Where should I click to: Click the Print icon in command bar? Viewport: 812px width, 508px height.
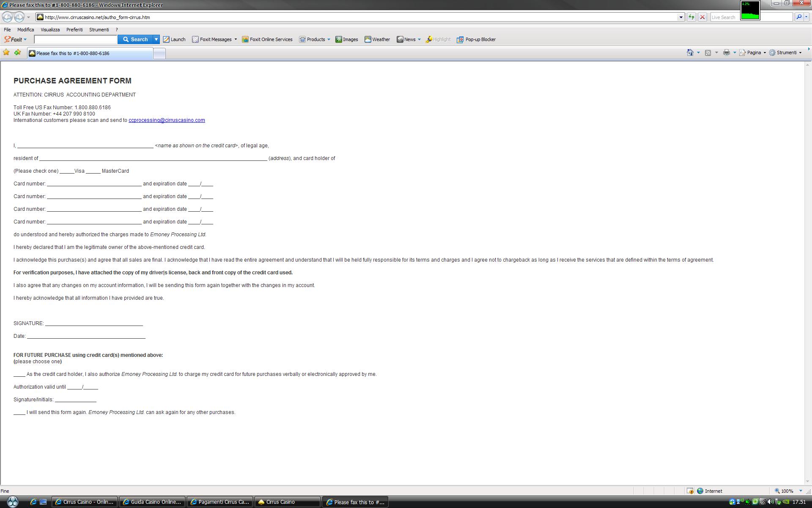point(727,52)
